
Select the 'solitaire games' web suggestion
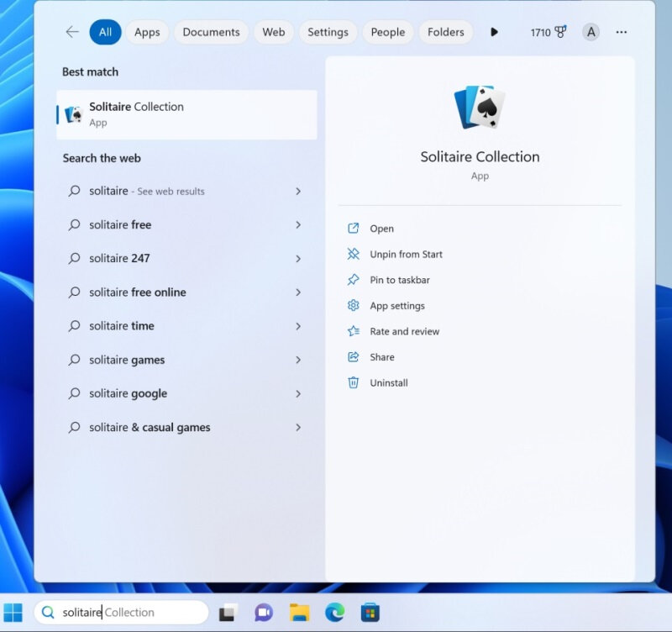[186, 360]
